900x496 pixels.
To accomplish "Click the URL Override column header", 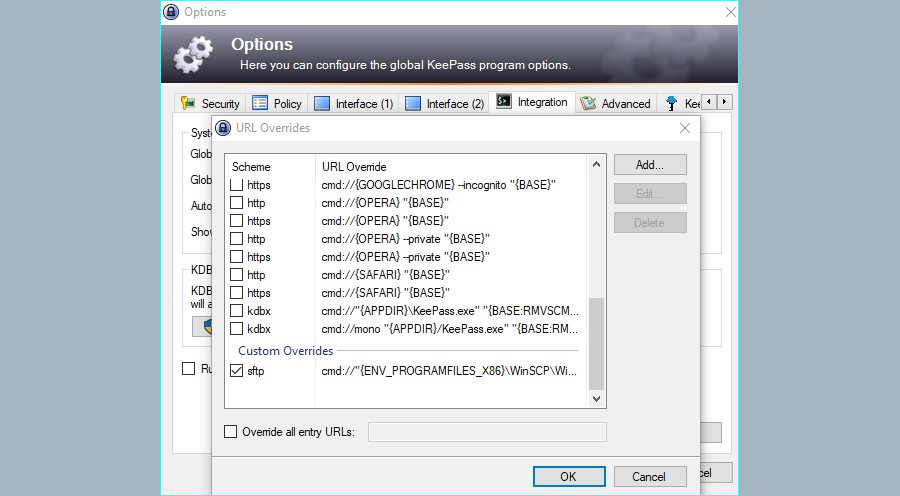I will (x=354, y=166).
